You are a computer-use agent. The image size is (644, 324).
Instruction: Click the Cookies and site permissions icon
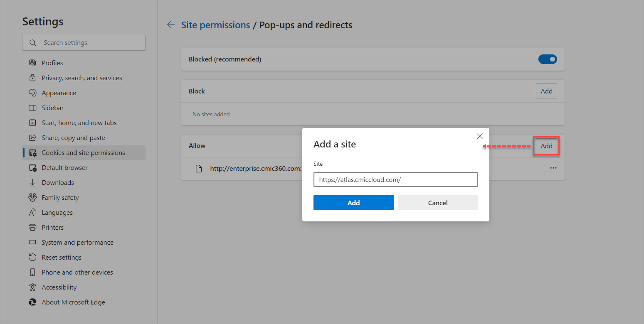[32, 153]
